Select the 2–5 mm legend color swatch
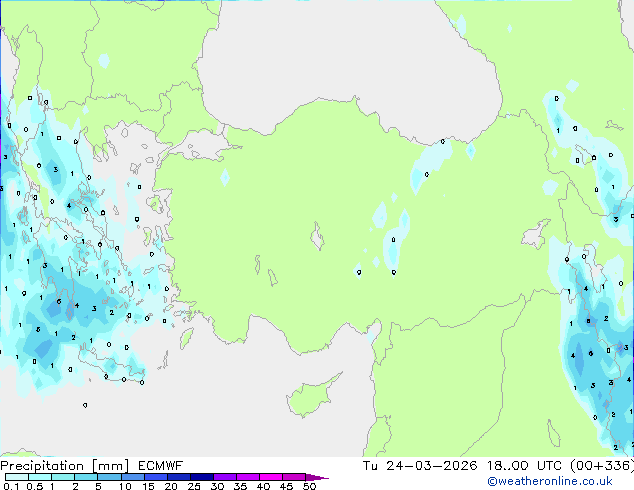Screen dimensions: 634x490 click(86, 477)
